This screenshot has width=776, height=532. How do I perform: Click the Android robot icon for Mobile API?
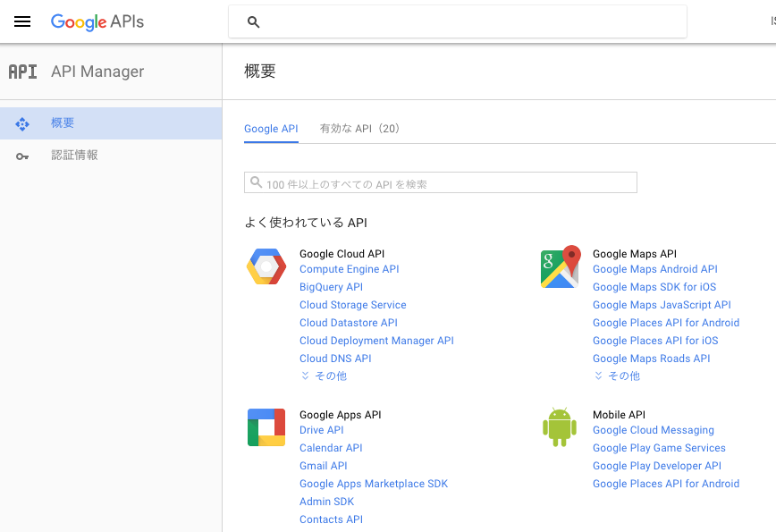point(560,426)
